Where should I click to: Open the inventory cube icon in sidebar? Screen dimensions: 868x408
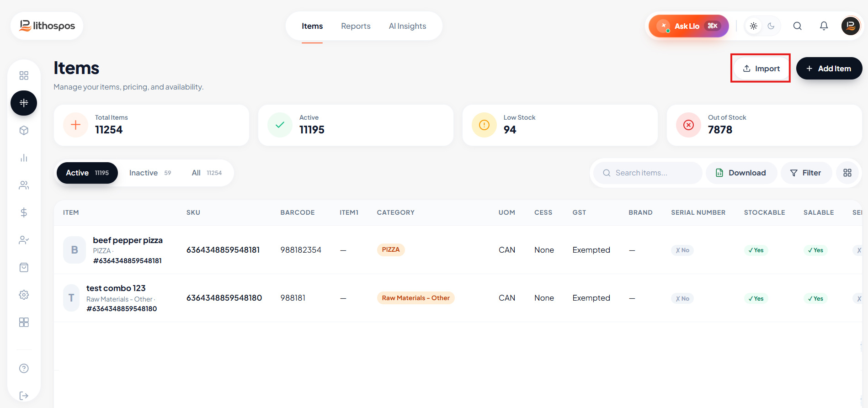24,130
